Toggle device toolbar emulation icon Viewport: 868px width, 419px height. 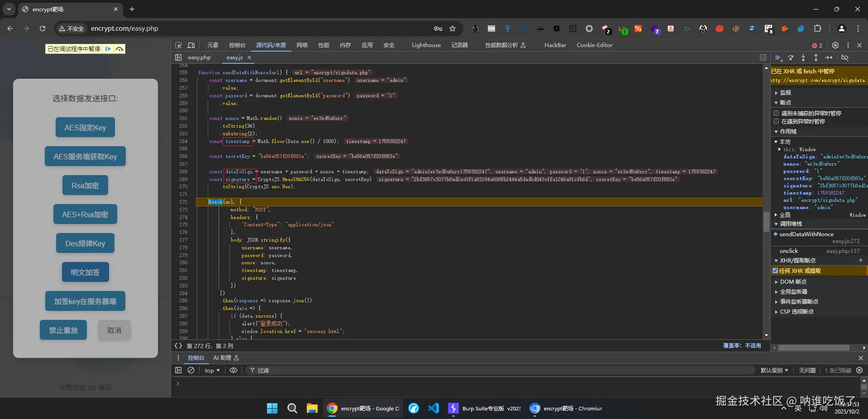191,45
